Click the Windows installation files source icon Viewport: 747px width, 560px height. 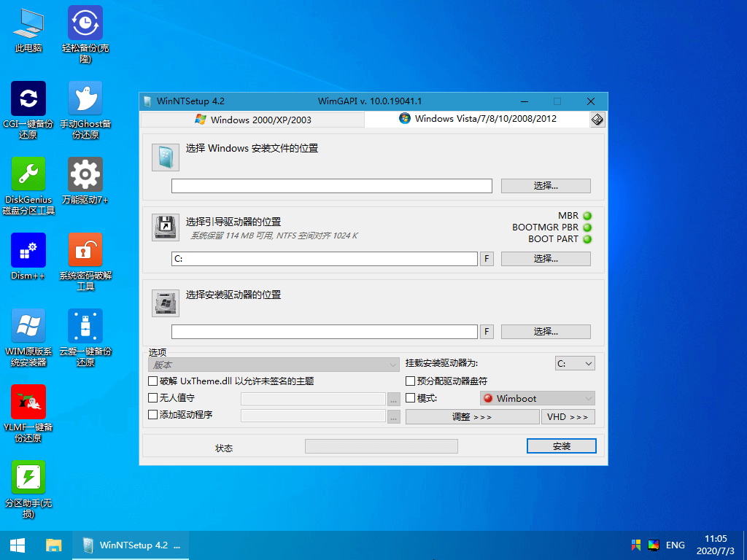165,157
